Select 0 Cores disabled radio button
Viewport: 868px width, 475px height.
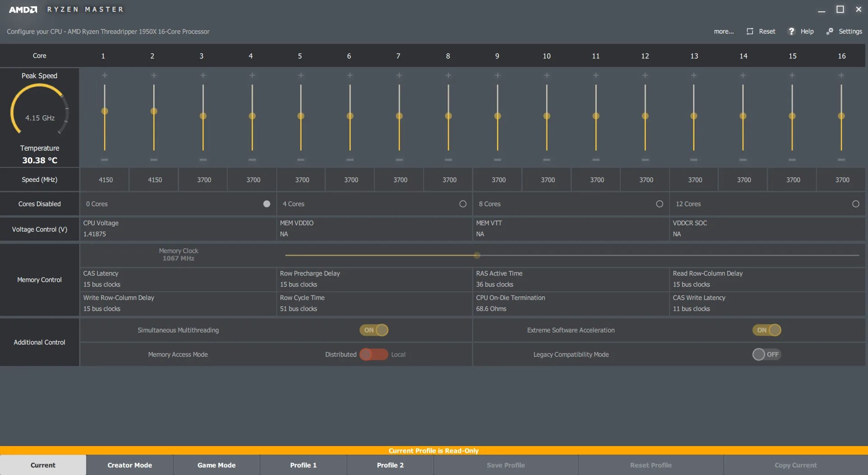[267, 204]
